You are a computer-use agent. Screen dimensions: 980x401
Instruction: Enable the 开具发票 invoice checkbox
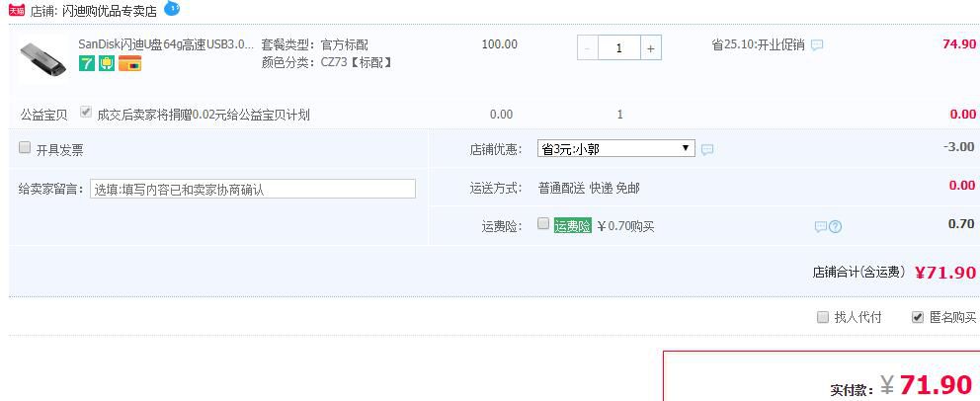(x=25, y=147)
